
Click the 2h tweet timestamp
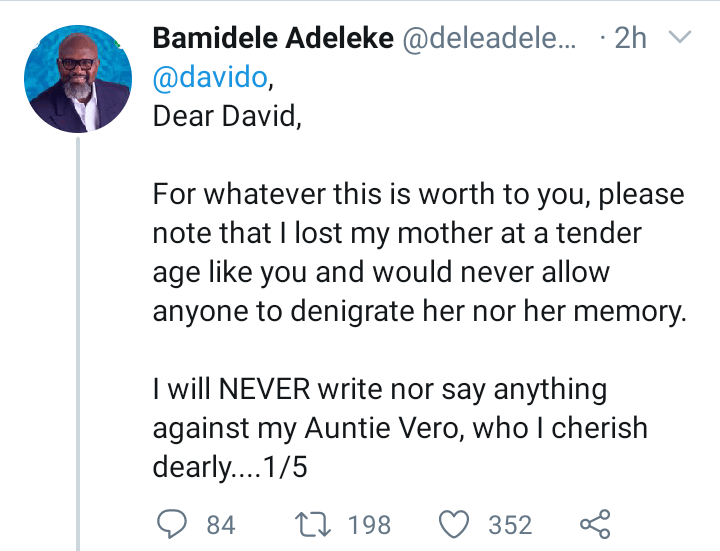[627, 40]
